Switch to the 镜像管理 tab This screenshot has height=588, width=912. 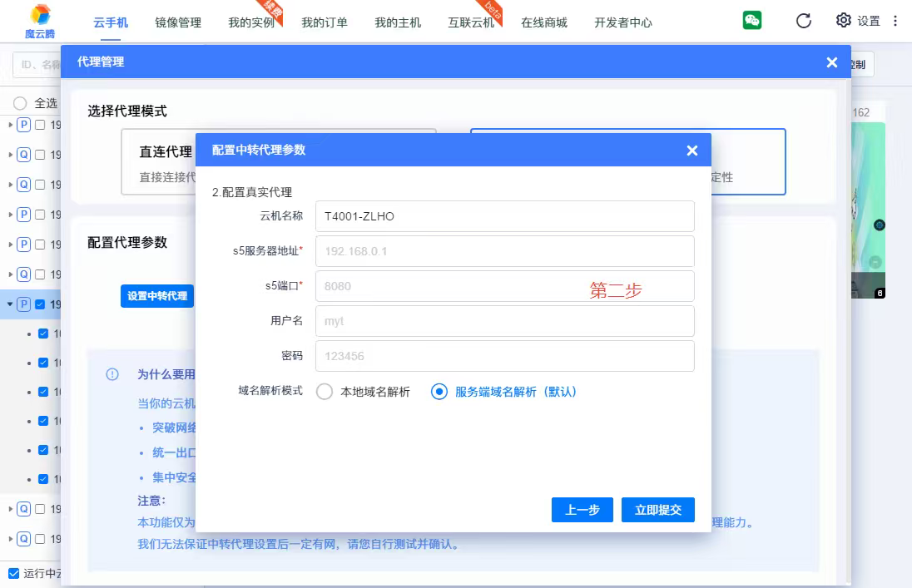point(178,22)
